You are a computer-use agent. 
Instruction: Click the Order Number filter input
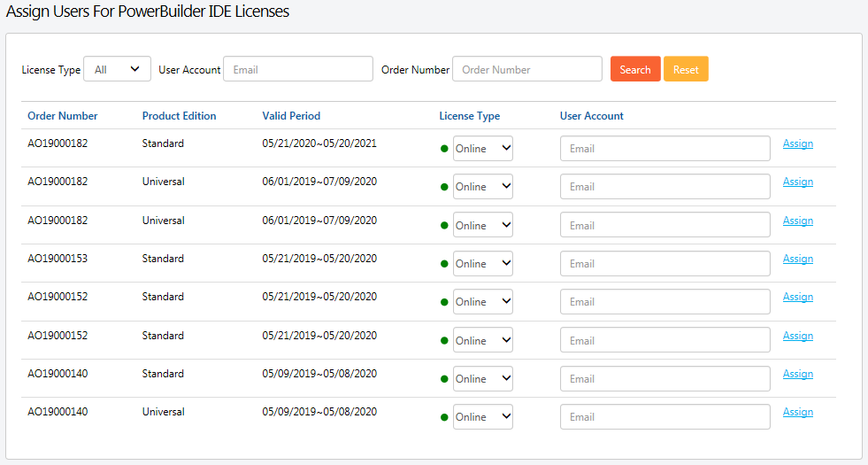click(x=526, y=69)
